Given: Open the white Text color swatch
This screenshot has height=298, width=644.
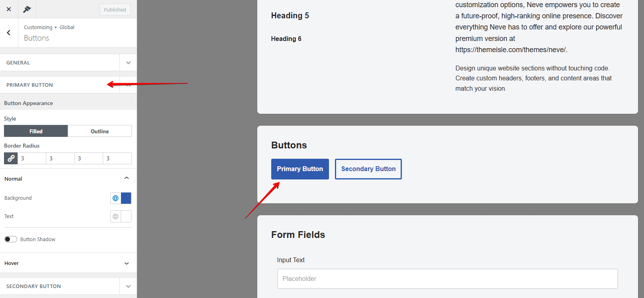Looking at the screenshot, I should point(126,216).
